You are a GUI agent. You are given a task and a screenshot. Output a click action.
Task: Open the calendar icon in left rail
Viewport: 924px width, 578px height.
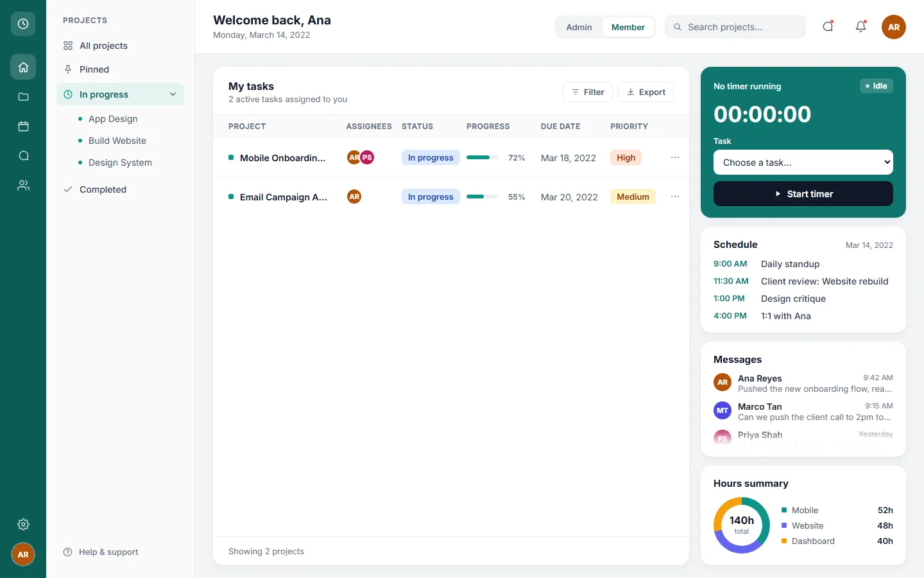[23, 126]
